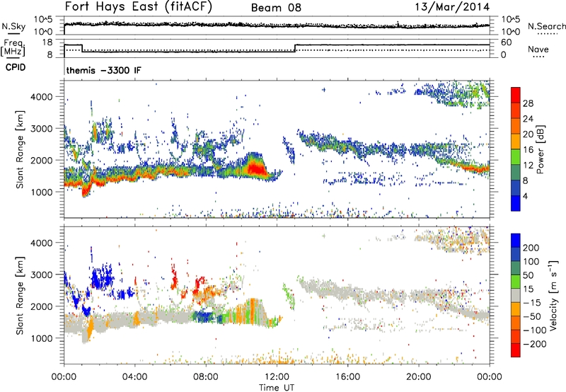Screen dimensions: 566x392
Task: Click the '28' tick on power colorbar
Action: pyautogui.click(x=528, y=103)
